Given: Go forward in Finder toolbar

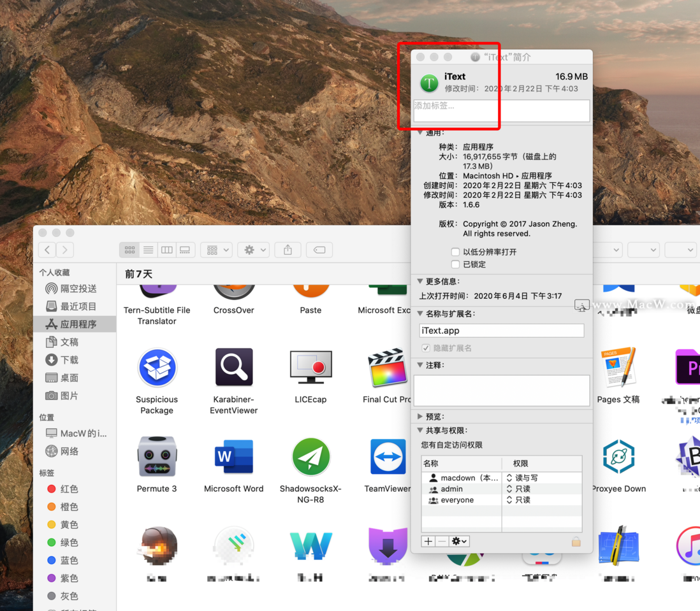Looking at the screenshot, I should click(x=65, y=250).
